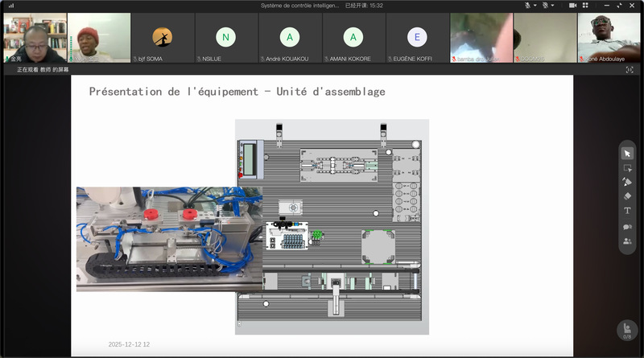The image size is (644, 358).
Task: Open the chat bubble annotation option
Action: coord(627,227)
